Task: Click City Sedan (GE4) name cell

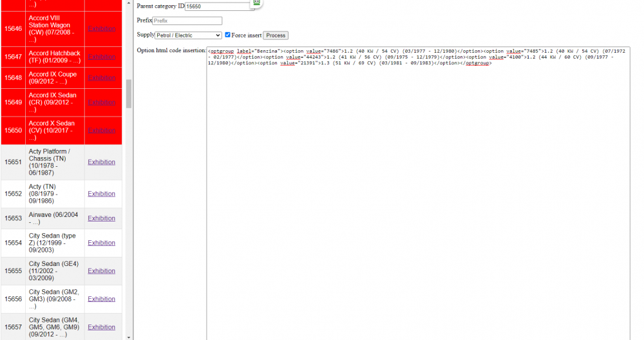Action: click(x=55, y=271)
